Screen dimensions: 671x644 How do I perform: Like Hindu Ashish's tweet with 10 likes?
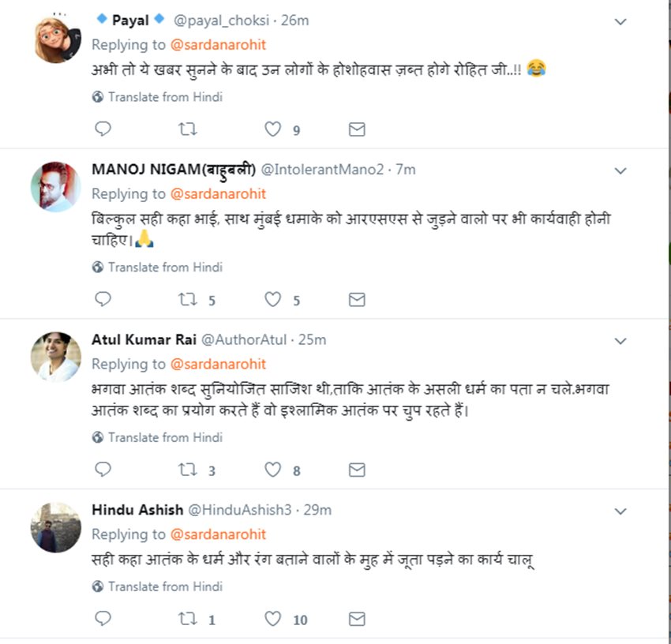point(273,620)
